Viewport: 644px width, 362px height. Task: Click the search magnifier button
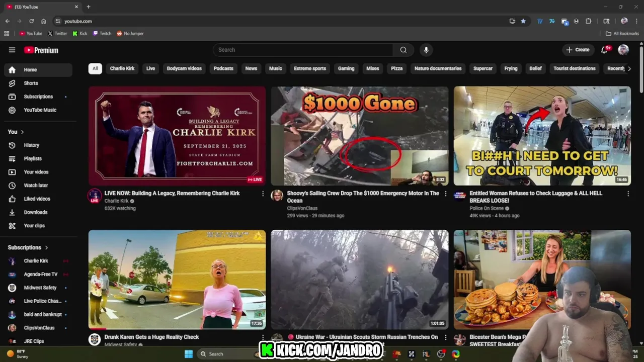[404, 50]
